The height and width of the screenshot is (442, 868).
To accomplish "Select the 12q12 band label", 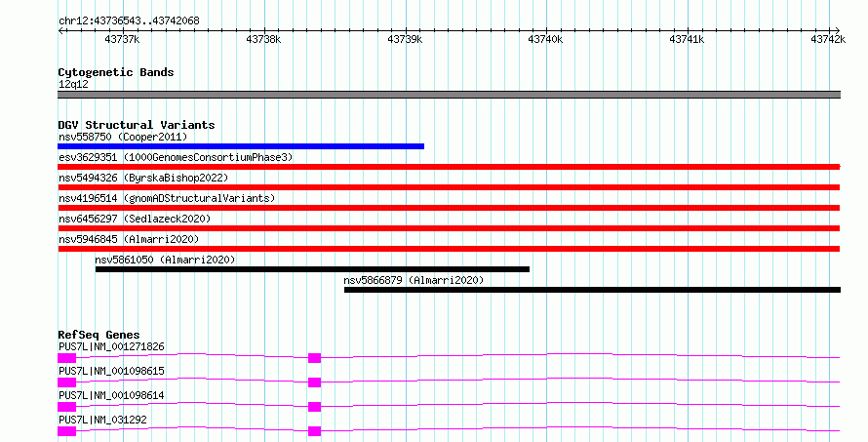I will (x=73, y=84).
